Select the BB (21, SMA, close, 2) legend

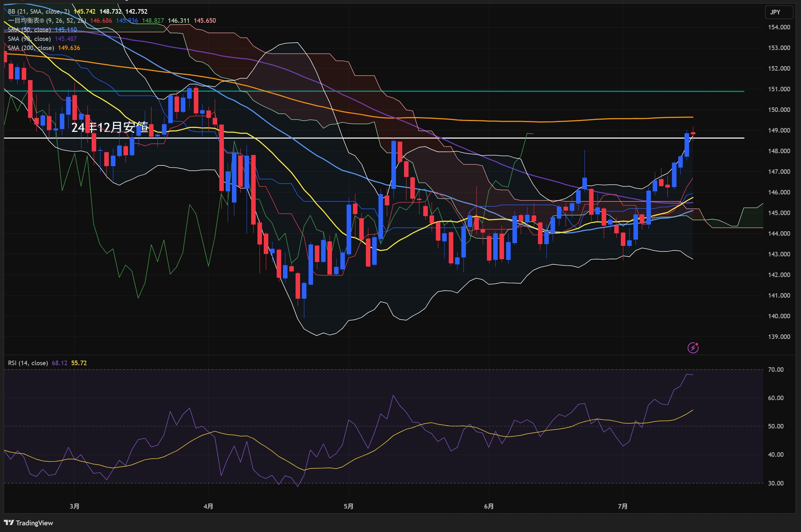[x=39, y=12]
